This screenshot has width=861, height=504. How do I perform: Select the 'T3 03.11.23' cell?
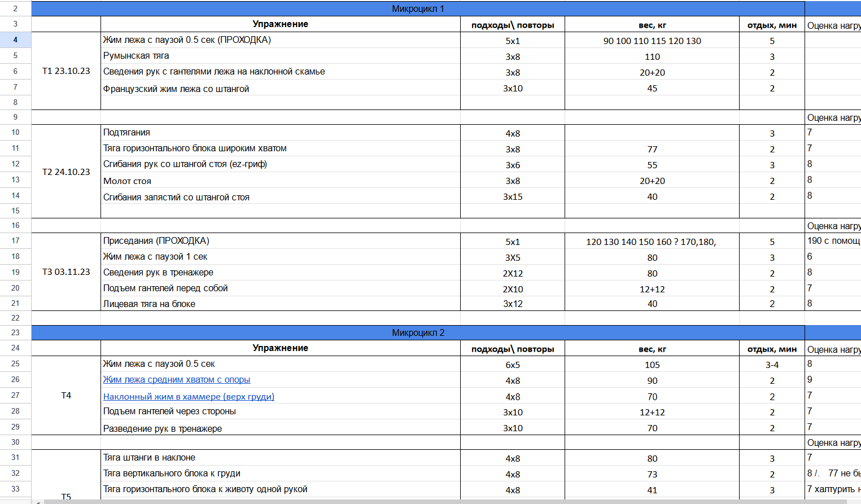coord(66,272)
